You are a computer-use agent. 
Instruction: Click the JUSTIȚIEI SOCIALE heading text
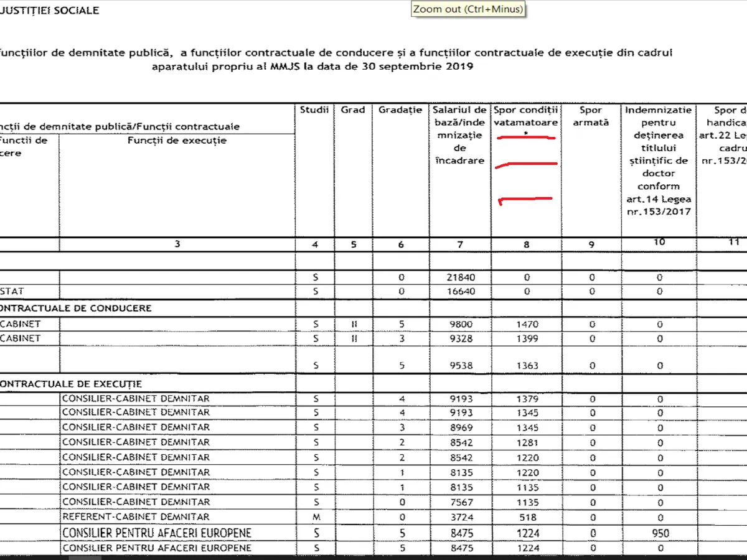click(50, 10)
